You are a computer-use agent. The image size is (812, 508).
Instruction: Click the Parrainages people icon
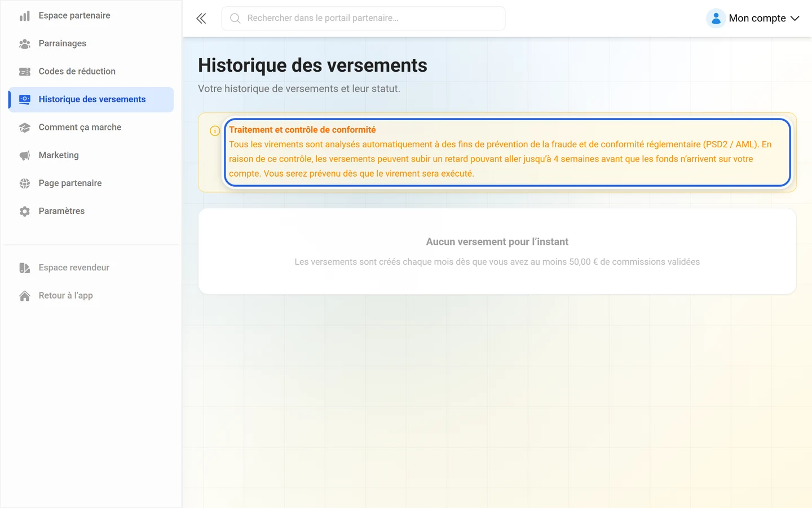25,43
